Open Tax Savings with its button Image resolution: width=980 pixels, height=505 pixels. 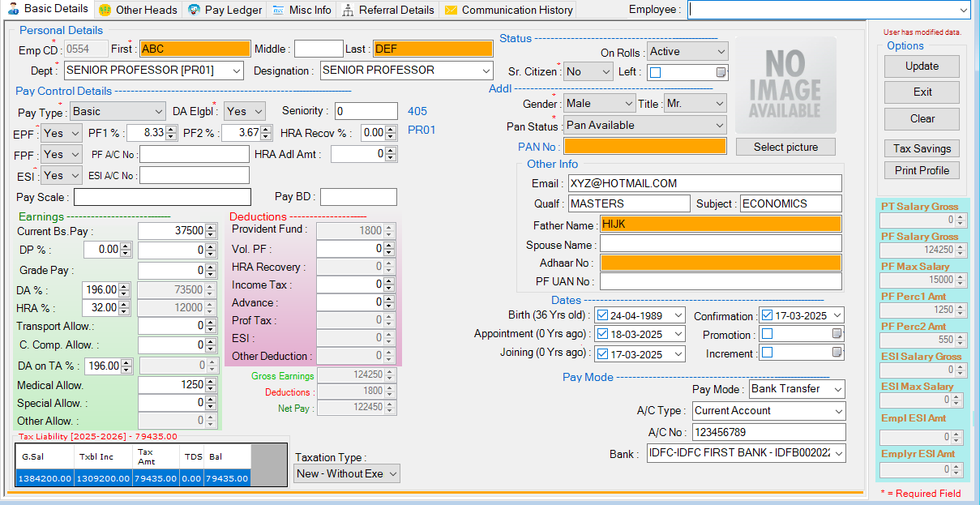click(x=921, y=148)
